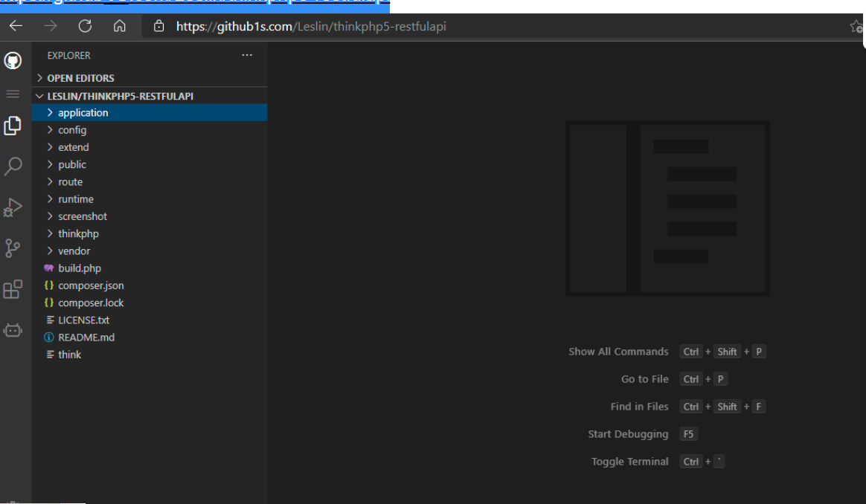Image resolution: width=866 pixels, height=504 pixels.
Task: Select the thinkphp folder name
Action: [78, 234]
